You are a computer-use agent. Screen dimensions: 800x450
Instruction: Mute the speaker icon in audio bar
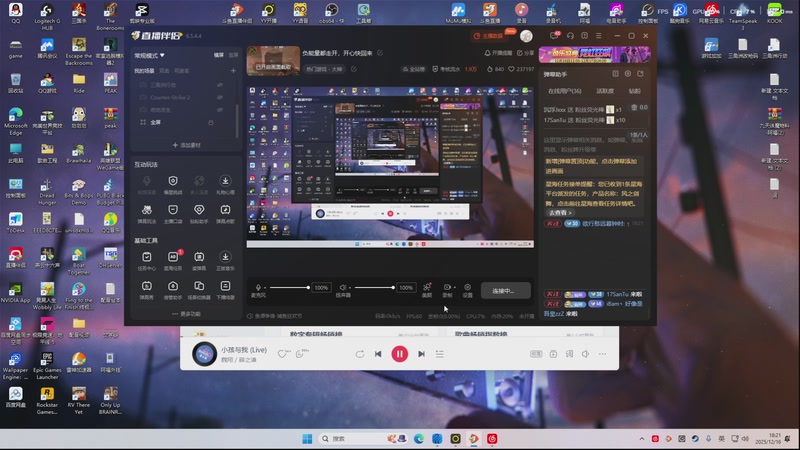point(343,287)
